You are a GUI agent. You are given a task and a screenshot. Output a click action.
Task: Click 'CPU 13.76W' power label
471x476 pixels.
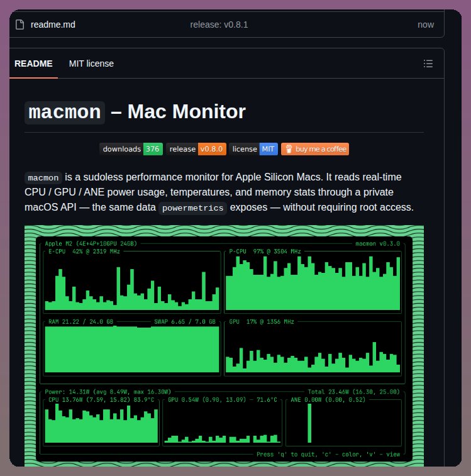click(101, 399)
